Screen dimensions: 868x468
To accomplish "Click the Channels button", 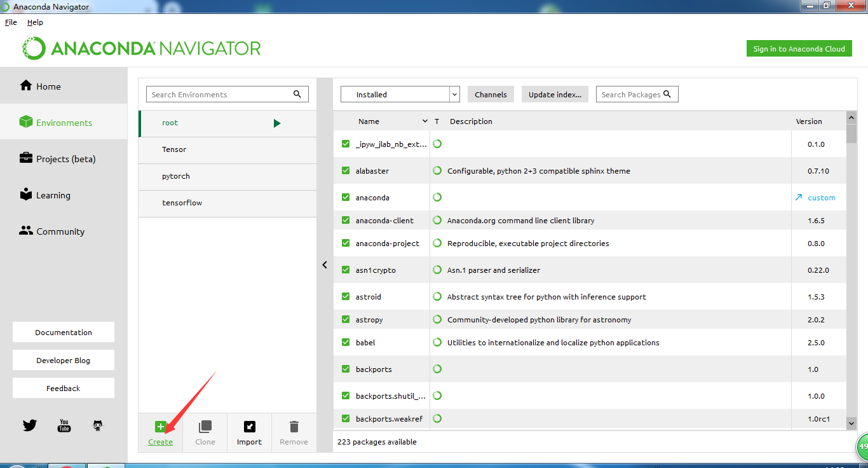I will pos(491,94).
